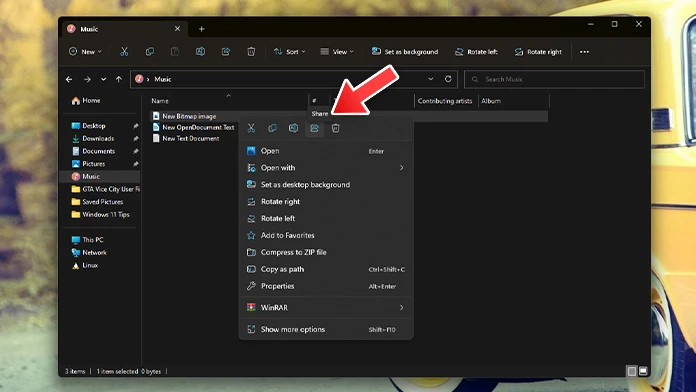Click the Set as background button

(x=405, y=52)
